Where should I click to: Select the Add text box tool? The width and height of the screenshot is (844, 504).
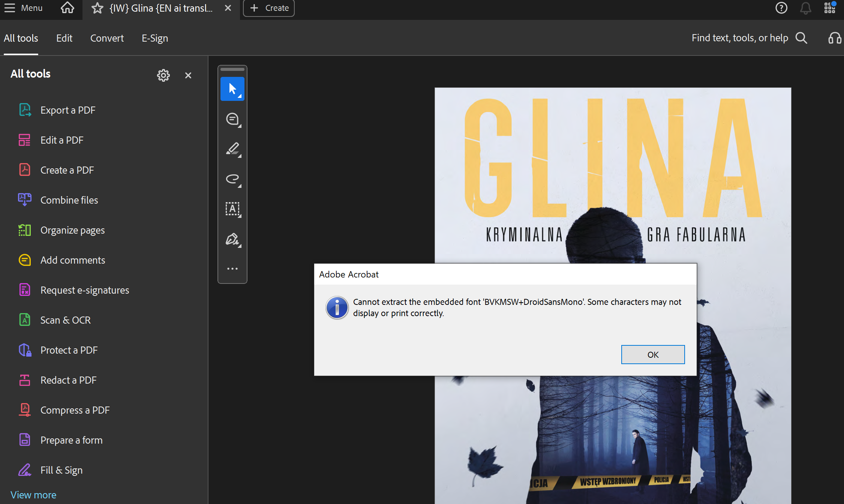click(x=232, y=209)
